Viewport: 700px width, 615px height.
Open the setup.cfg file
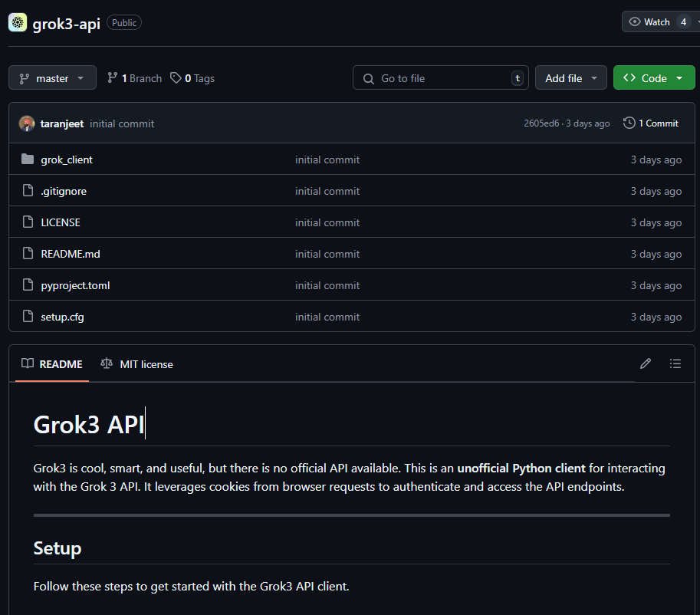click(x=62, y=317)
